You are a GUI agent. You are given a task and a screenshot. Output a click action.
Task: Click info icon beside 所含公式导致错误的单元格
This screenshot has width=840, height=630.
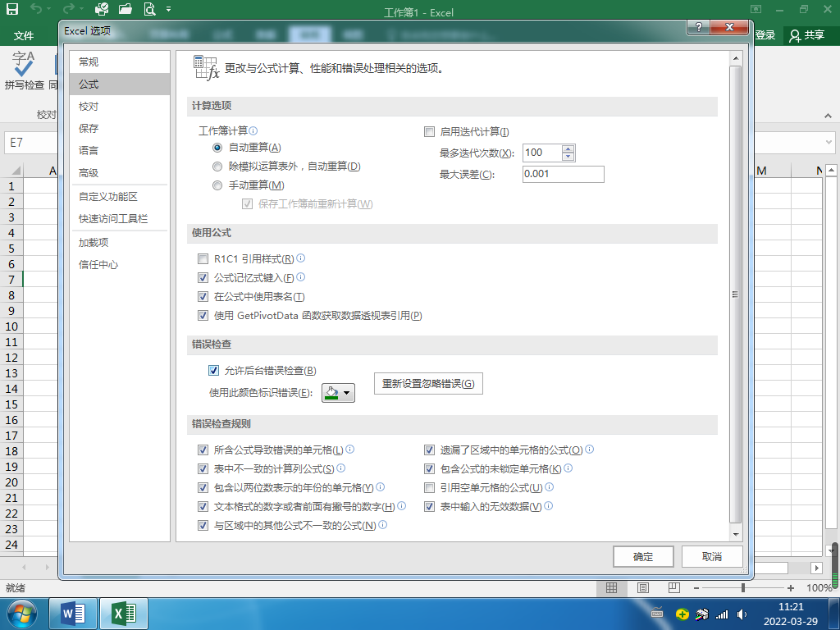point(349,449)
